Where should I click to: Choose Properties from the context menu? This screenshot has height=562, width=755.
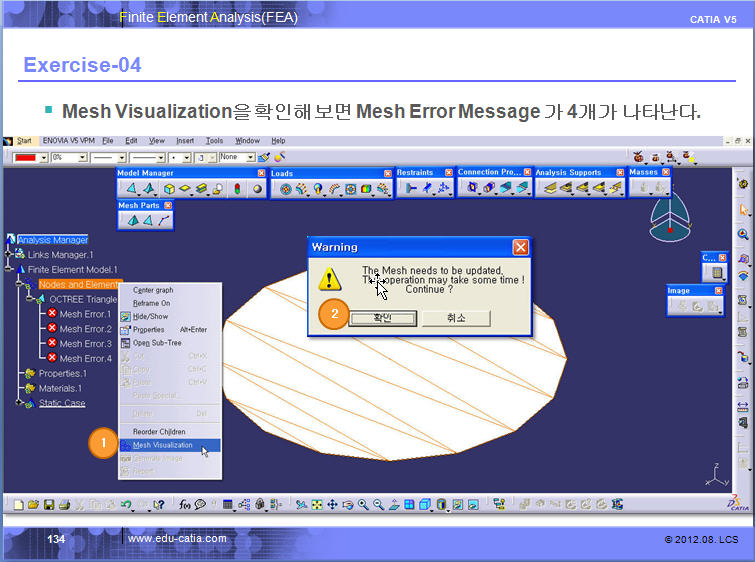tap(148, 329)
